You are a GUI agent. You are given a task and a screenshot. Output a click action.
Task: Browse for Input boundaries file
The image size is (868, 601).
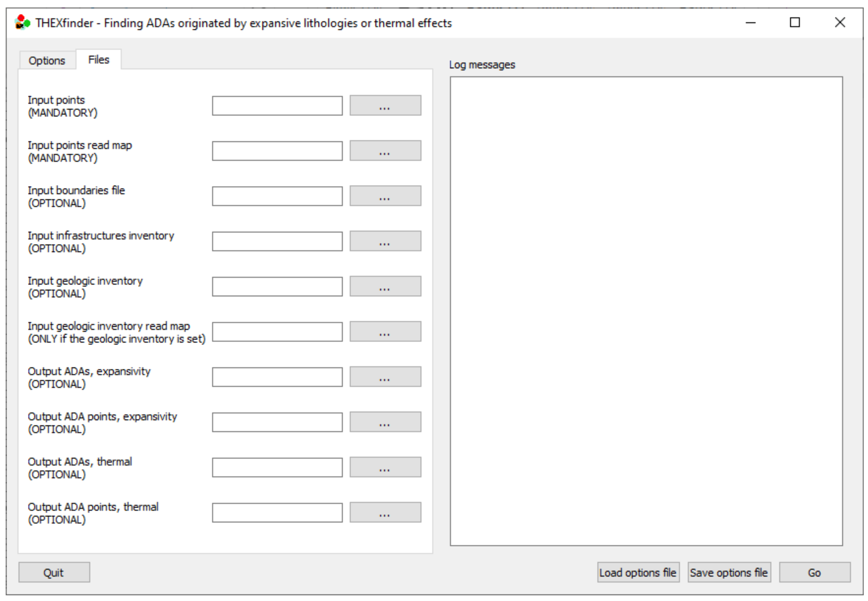[x=385, y=196]
